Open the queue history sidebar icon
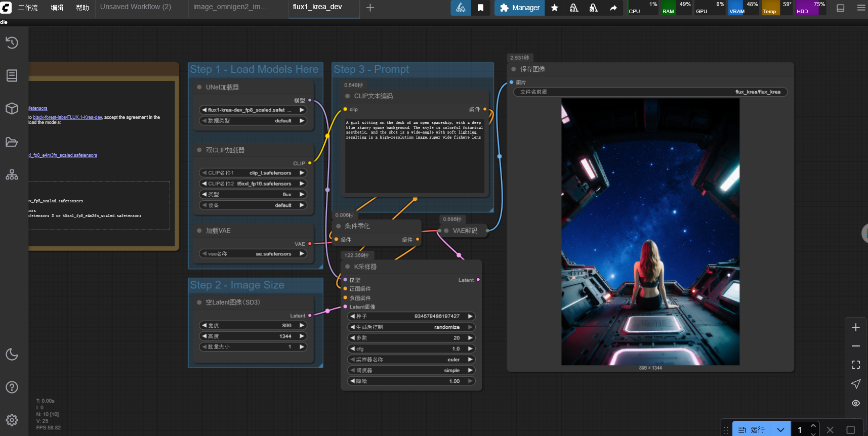The image size is (868, 436). coord(12,43)
